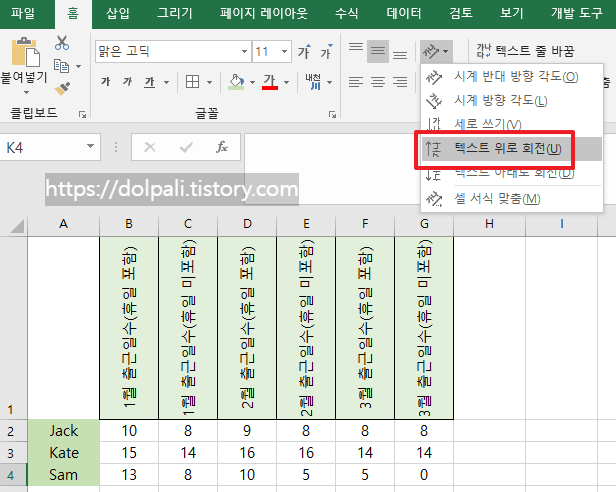
Task: Select Sam's 0 value cell
Action: click(424, 475)
